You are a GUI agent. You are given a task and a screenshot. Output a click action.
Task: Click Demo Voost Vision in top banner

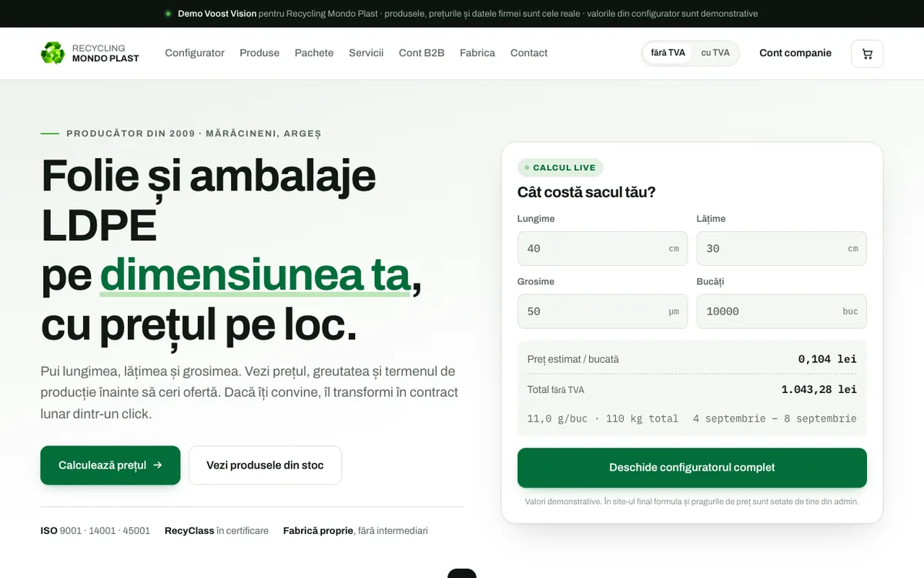pos(217,14)
